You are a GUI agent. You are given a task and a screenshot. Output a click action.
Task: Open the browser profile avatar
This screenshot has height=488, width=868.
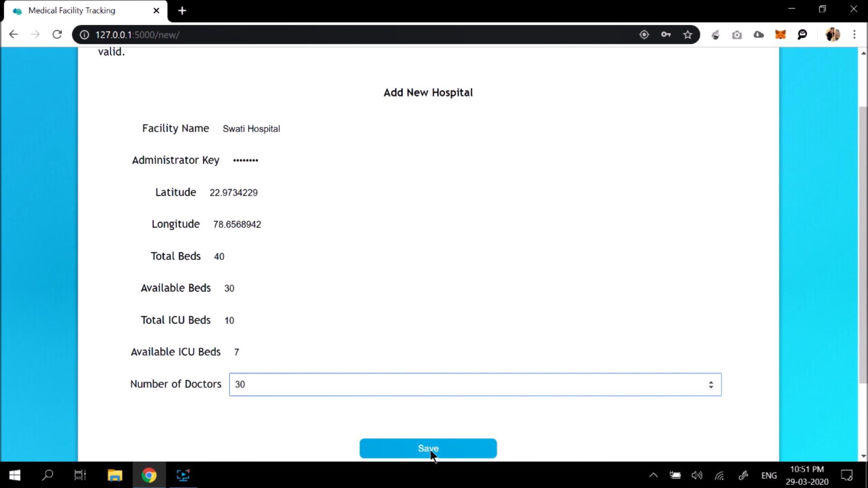click(833, 34)
